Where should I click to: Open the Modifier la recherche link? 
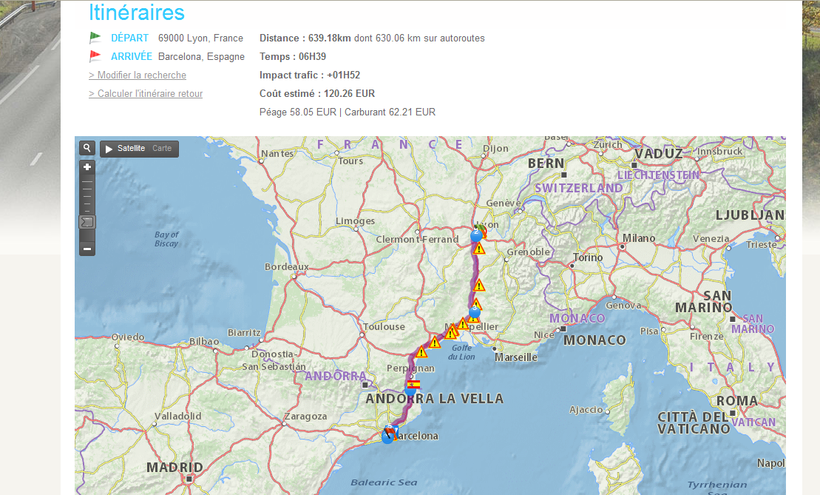[x=137, y=75]
